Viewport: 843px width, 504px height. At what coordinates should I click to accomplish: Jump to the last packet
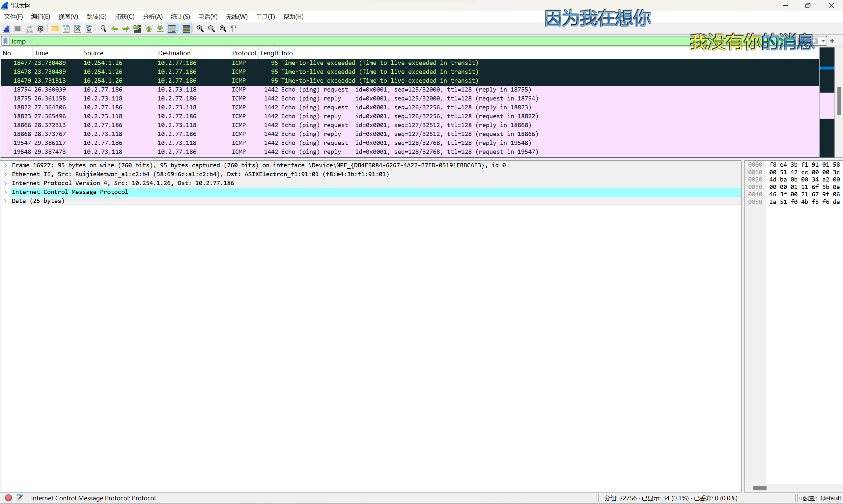tap(160, 29)
